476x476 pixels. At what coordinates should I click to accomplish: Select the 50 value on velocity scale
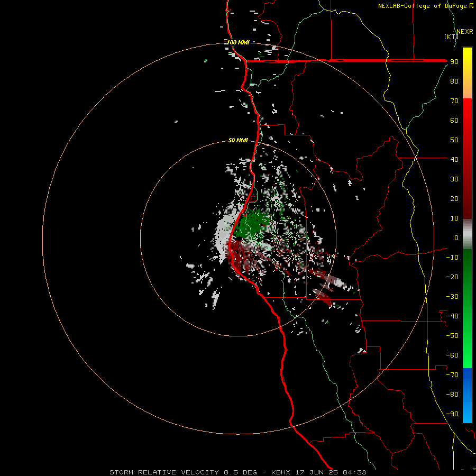coord(454,140)
